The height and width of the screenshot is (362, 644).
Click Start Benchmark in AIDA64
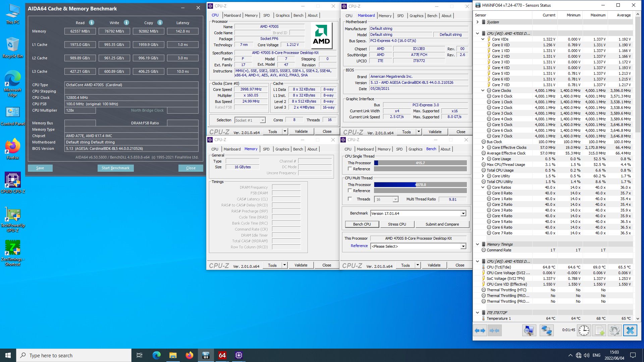(115, 168)
